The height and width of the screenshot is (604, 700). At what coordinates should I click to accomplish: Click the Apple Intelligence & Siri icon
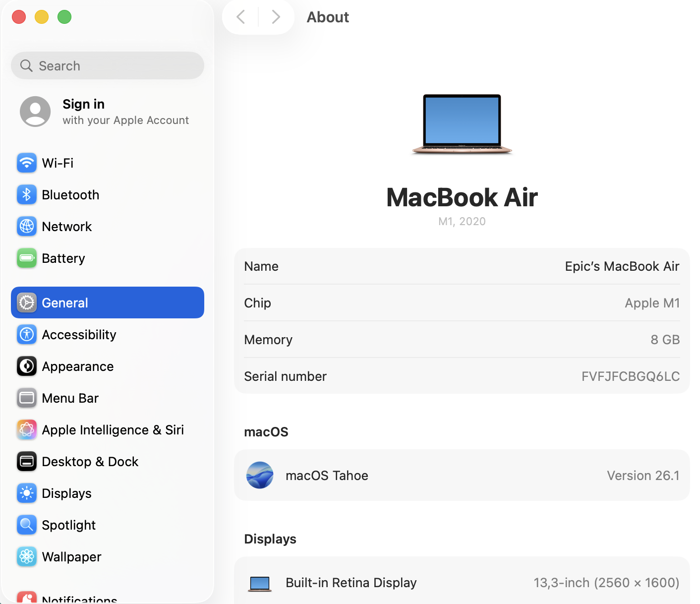click(x=27, y=429)
